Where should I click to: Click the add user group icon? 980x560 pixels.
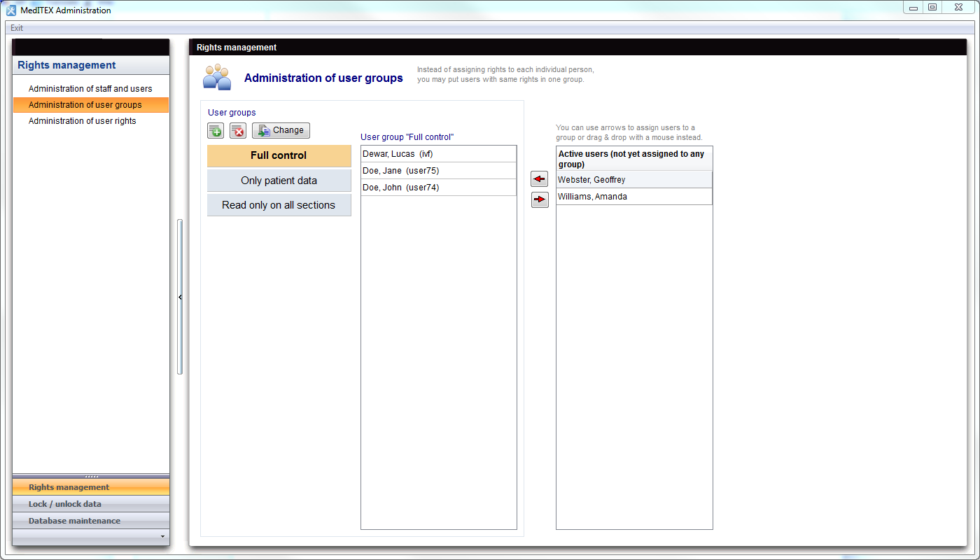point(215,130)
